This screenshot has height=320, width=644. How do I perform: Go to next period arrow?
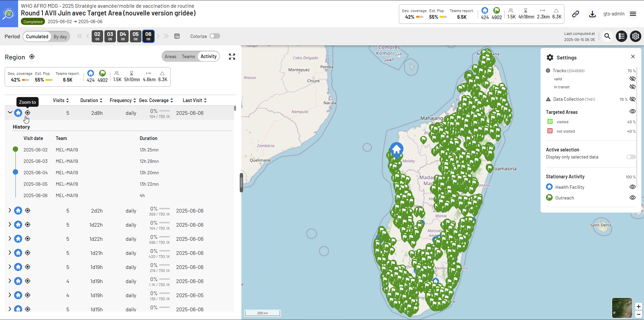coord(158,36)
